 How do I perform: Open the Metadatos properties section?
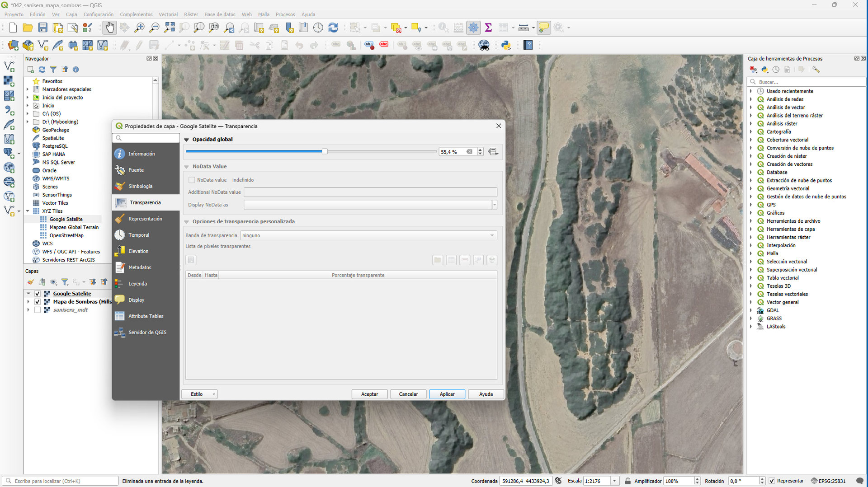140,267
